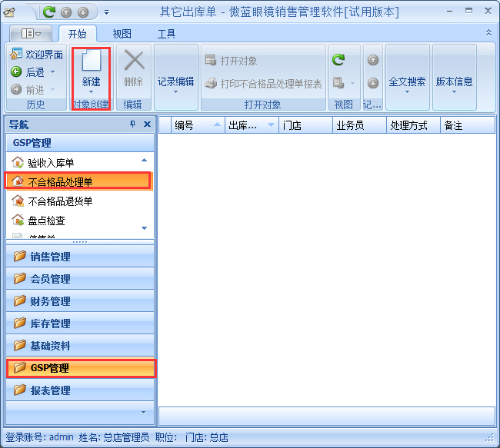Open the quick access toolbar customize dropdown

coord(106,12)
